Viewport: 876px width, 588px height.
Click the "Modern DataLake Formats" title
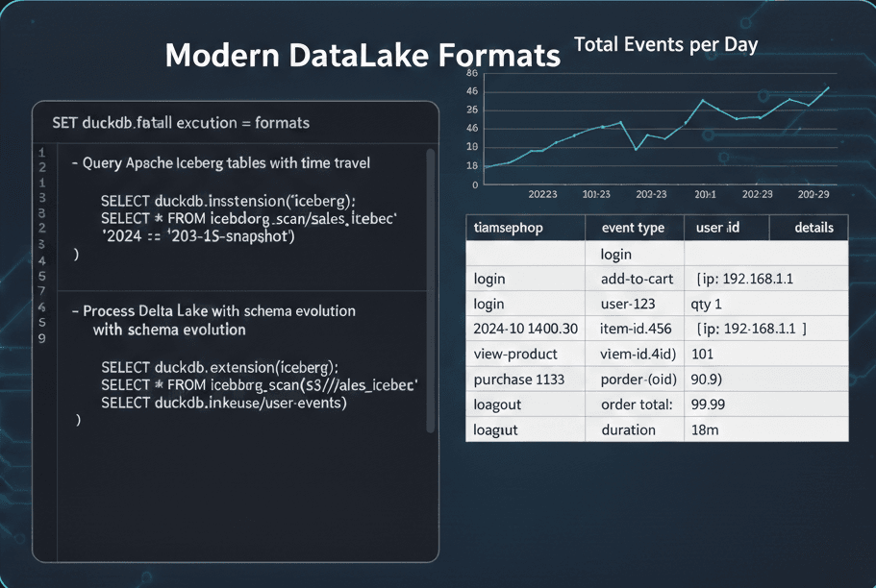363,56
